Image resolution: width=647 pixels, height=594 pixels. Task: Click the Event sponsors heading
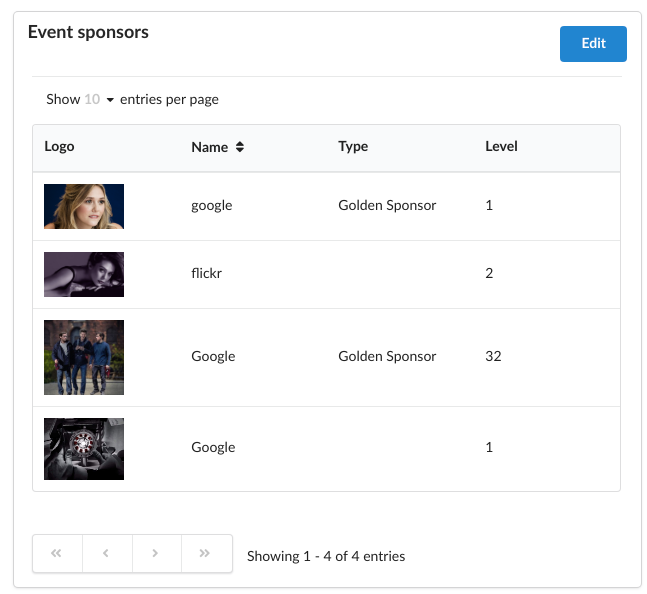pyautogui.click(x=88, y=32)
